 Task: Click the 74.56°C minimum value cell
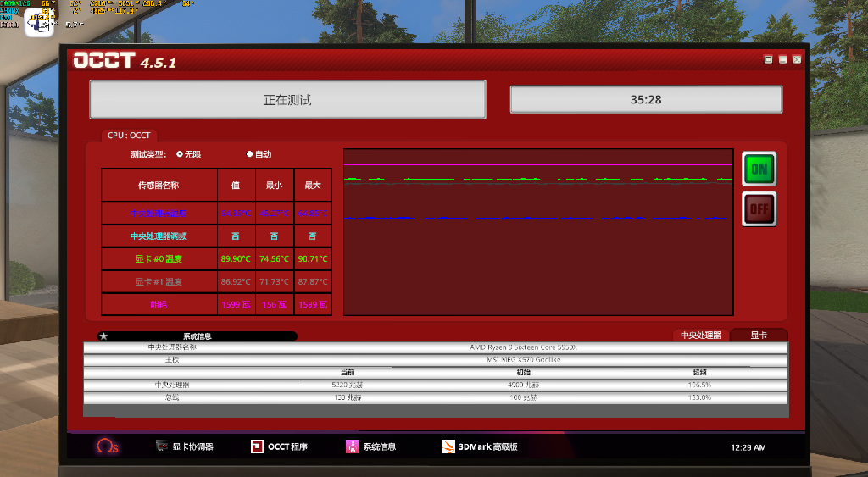(x=274, y=258)
